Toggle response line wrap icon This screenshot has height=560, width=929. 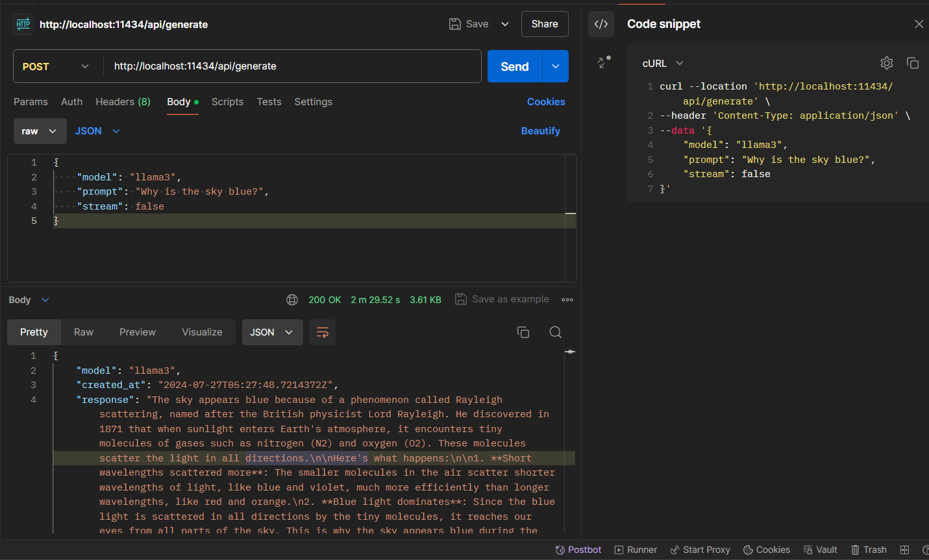coord(323,332)
